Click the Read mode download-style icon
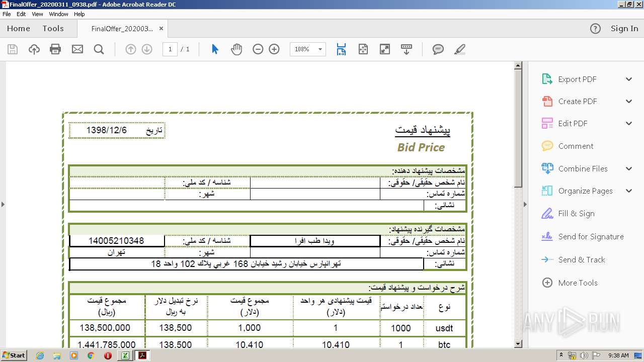Image resolution: width=644 pixels, height=362 pixels. tap(407, 49)
